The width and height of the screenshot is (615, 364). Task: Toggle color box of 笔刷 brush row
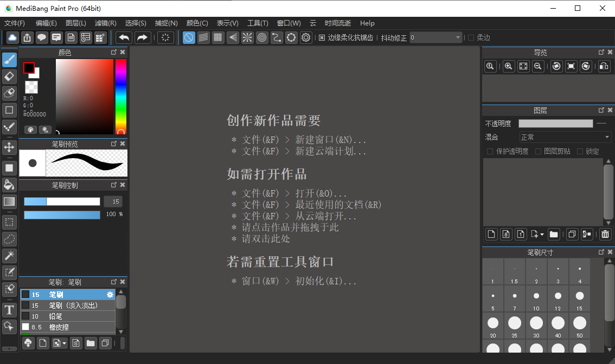click(x=25, y=294)
